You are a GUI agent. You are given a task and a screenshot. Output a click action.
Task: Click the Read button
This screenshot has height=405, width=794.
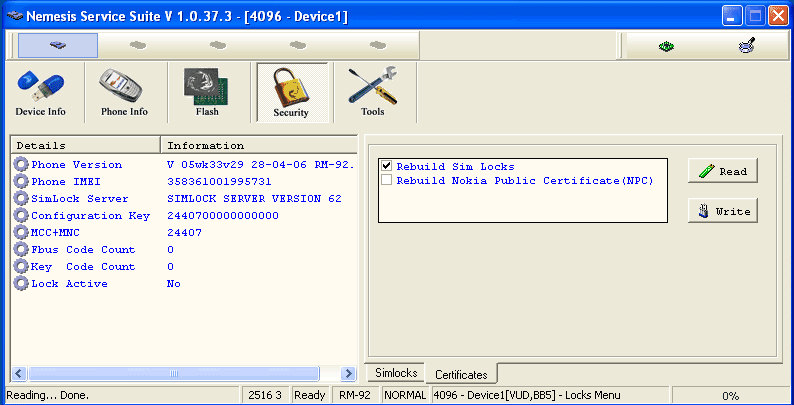pyautogui.click(x=723, y=171)
